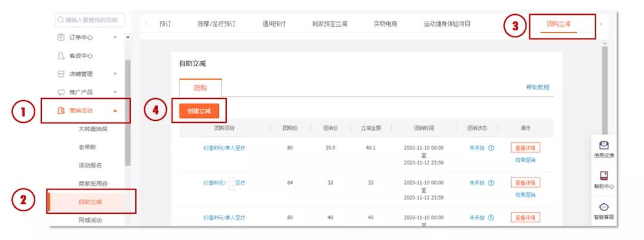Click the search magnifier icon in sidebar

coord(60,20)
